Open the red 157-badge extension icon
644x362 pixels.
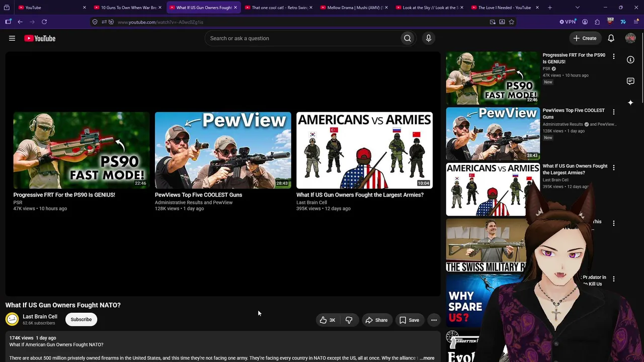point(610,21)
